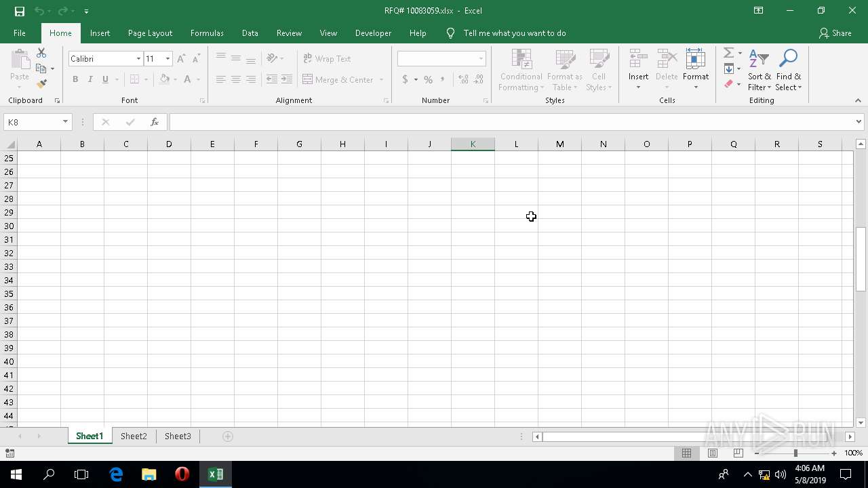Toggle Wrap Text
This screenshot has width=868, height=488.
coord(327,59)
